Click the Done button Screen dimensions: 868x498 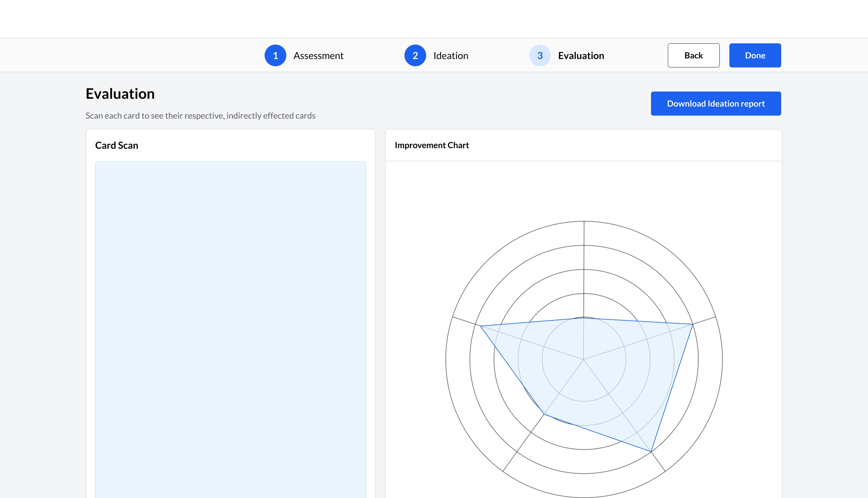tap(755, 55)
